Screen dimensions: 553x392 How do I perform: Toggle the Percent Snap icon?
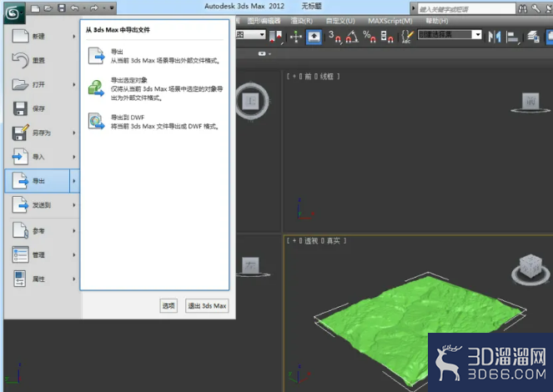pyautogui.click(x=369, y=37)
